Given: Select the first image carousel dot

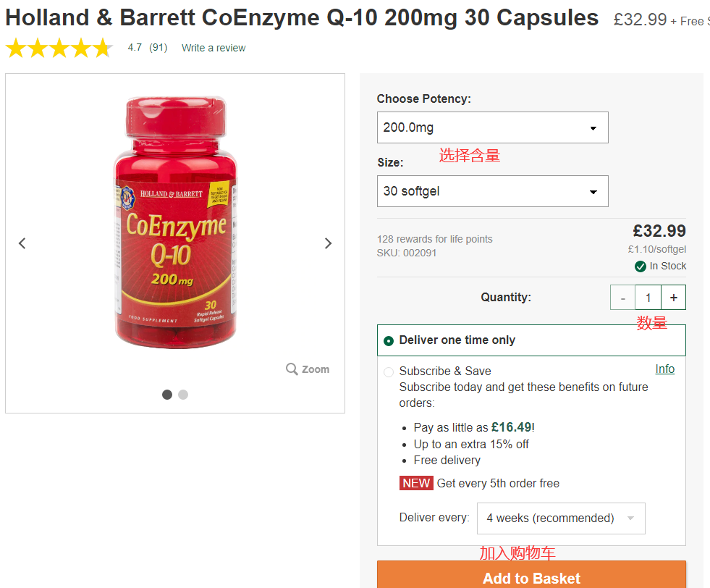Looking at the screenshot, I should pyautogui.click(x=167, y=395).
